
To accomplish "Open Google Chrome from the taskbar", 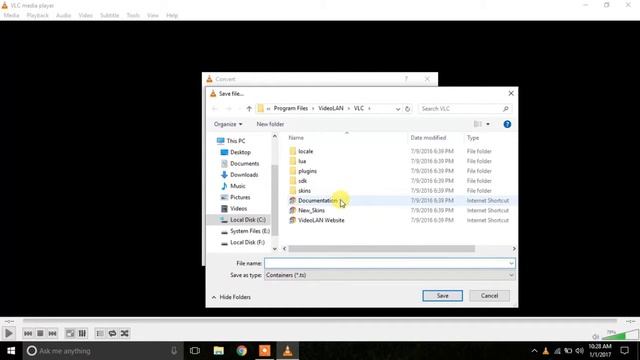I will 242,351.
